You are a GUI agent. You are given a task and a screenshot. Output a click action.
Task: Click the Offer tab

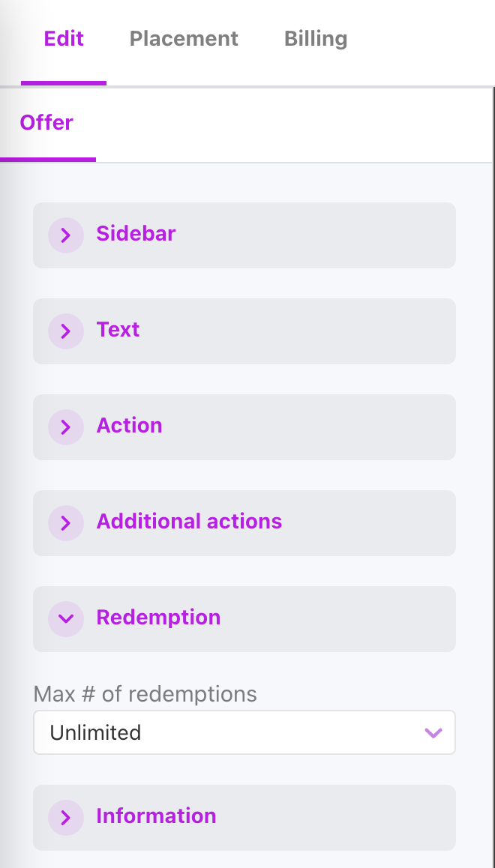46,122
